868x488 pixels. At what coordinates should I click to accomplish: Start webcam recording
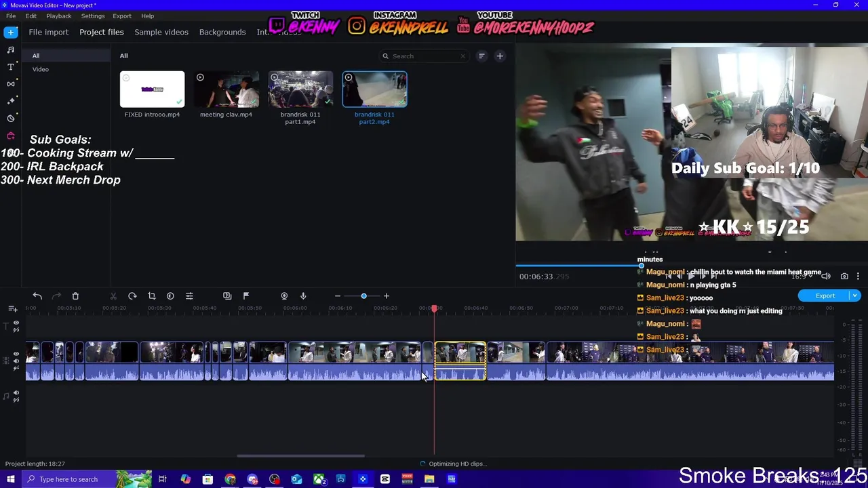(x=284, y=296)
